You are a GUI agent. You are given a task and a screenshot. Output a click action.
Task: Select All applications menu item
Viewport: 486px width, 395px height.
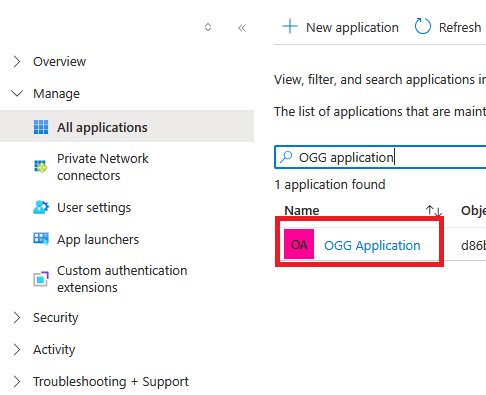pyautogui.click(x=127, y=126)
